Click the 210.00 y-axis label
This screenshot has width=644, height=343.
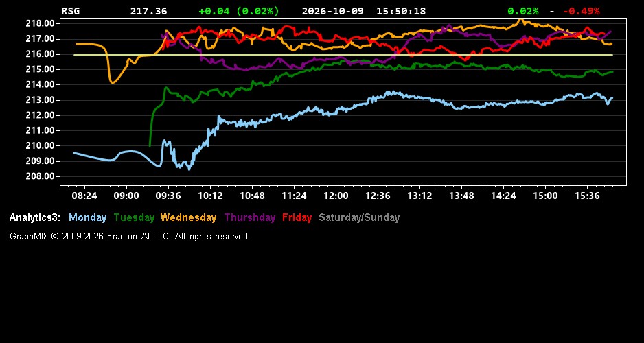[41, 145]
